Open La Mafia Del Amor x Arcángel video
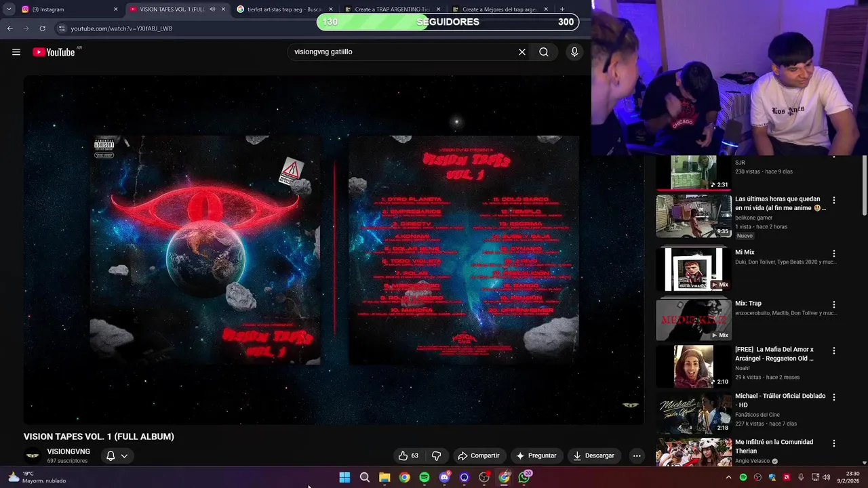This screenshot has width=868, height=488. (x=774, y=354)
